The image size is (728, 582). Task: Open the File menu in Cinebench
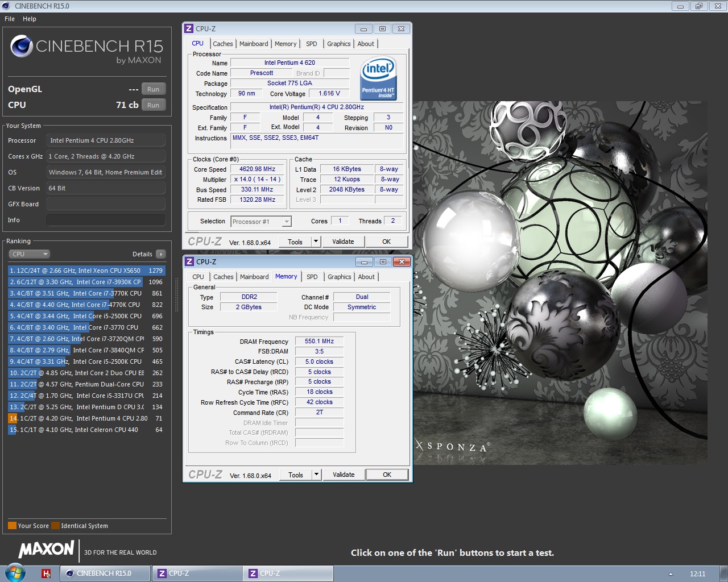click(10, 19)
